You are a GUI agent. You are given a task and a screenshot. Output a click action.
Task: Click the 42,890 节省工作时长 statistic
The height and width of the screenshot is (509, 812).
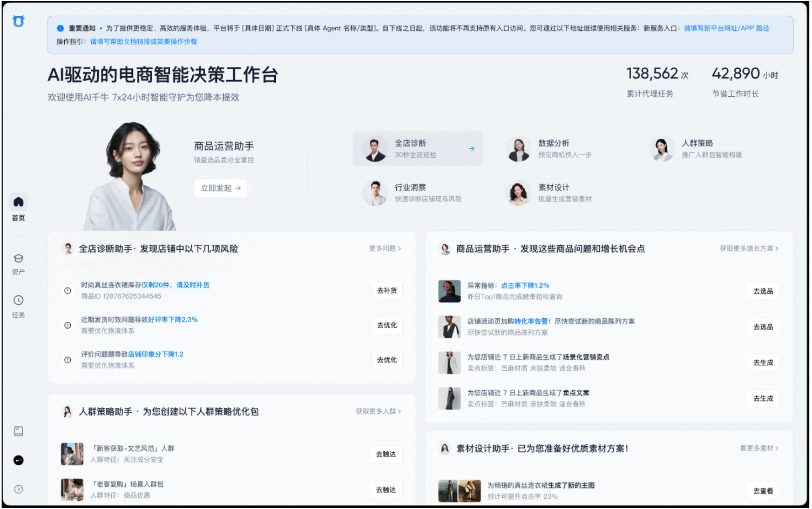[745, 82]
